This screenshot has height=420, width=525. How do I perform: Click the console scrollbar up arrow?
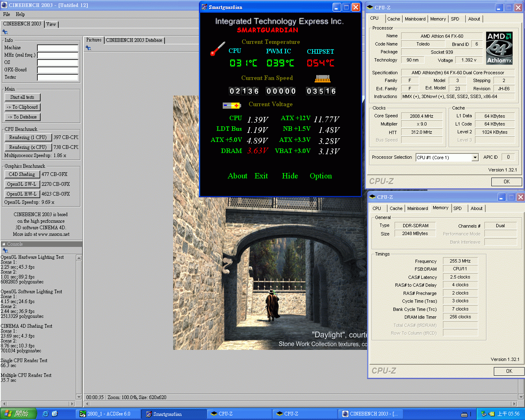coord(79,258)
